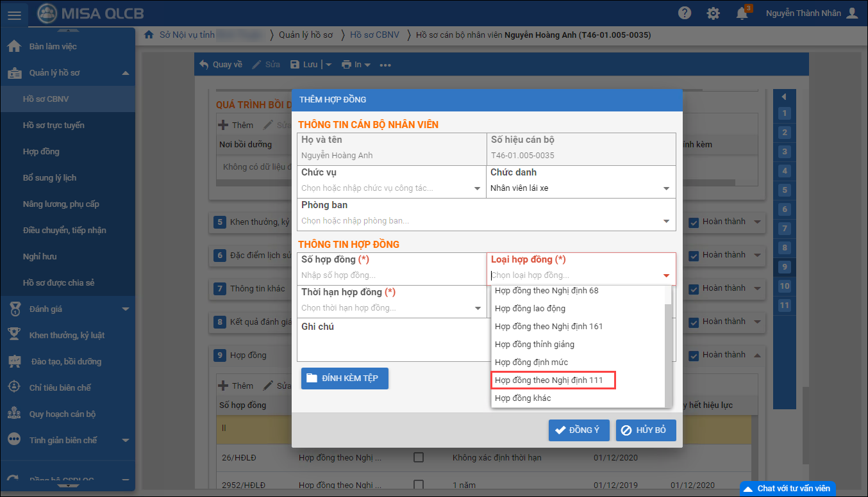
Task: Open the three-dot more options icon
Action: pyautogui.click(x=385, y=65)
